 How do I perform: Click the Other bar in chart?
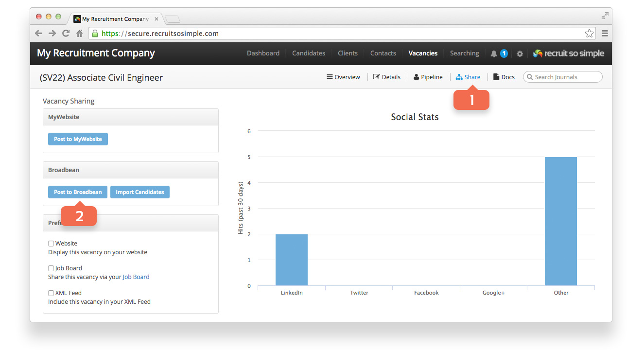(561, 221)
